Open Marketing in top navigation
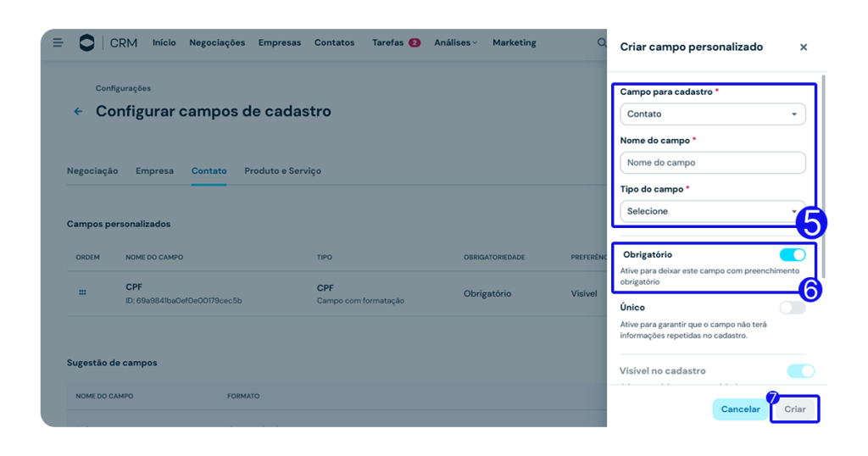Viewport: 868px width, 456px height. click(x=514, y=42)
